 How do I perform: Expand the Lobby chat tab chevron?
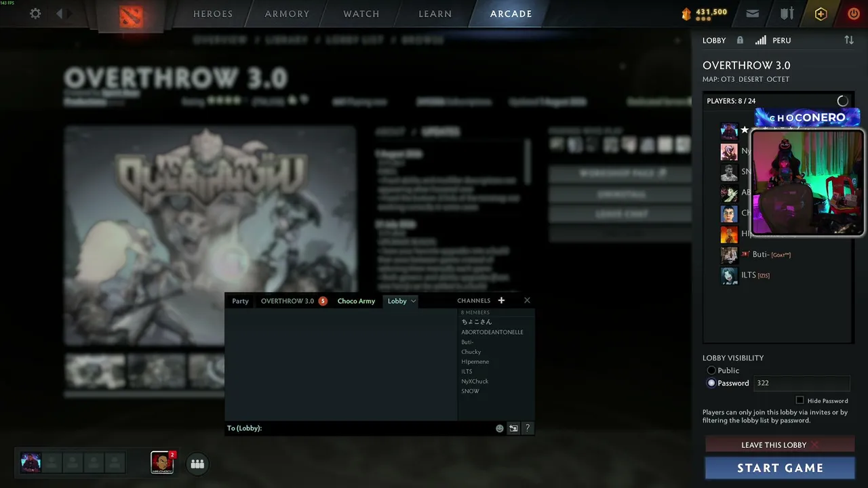413,301
